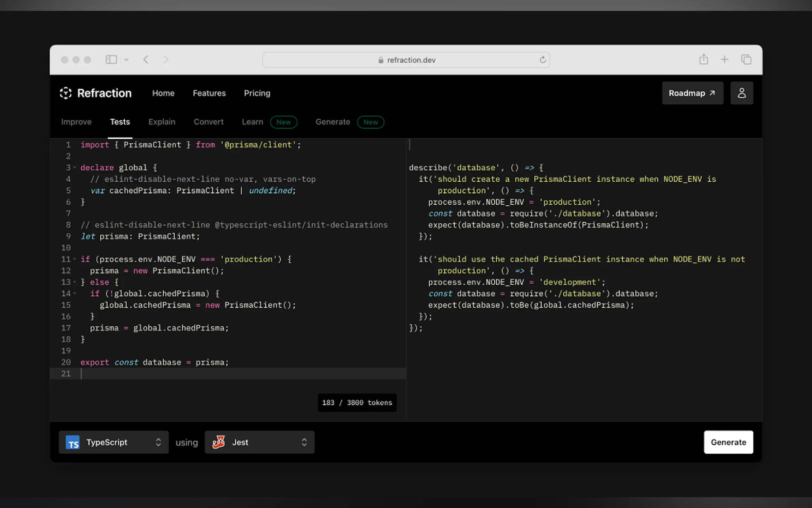
Task: Expand the sidebar chevron menu in the toolbar
Action: [x=127, y=60]
